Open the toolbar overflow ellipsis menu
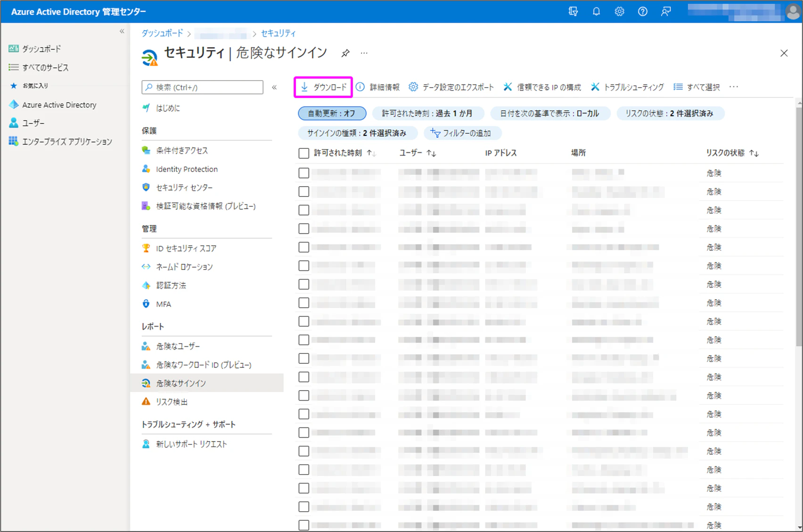 coord(734,87)
